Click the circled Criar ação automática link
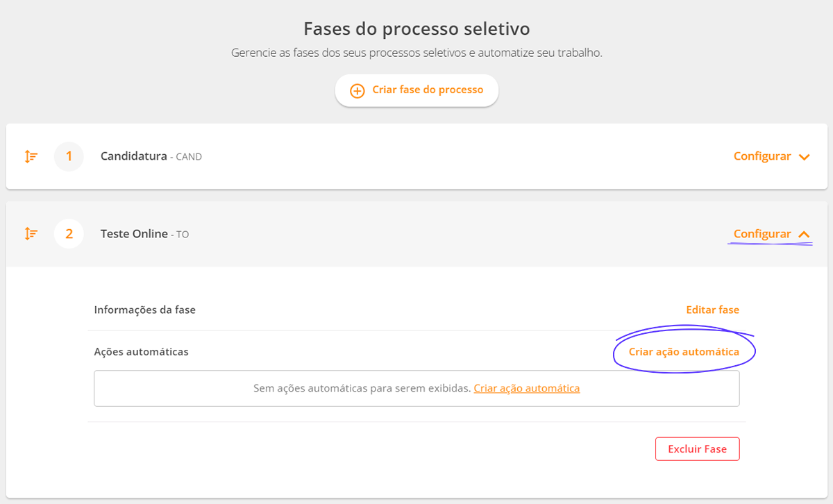 [684, 352]
